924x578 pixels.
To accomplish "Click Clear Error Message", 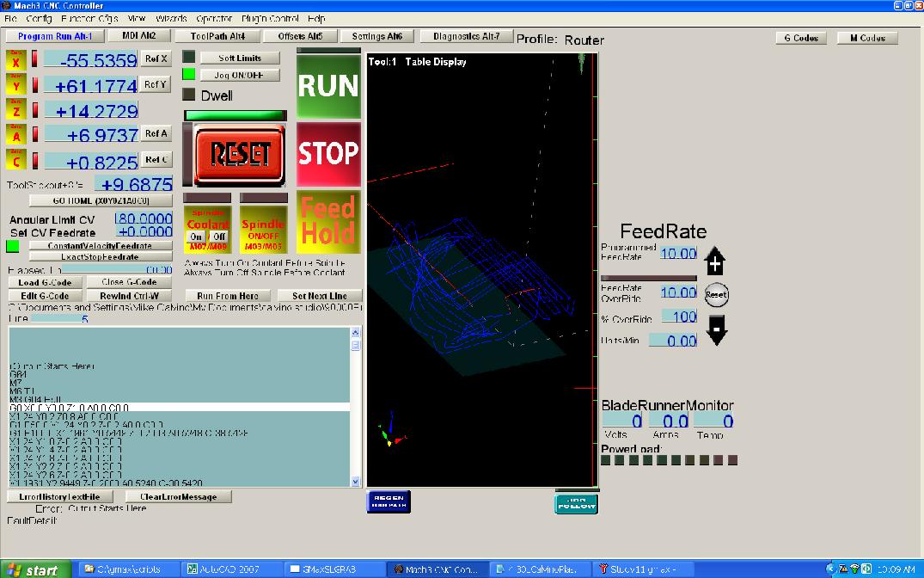I will click(179, 496).
